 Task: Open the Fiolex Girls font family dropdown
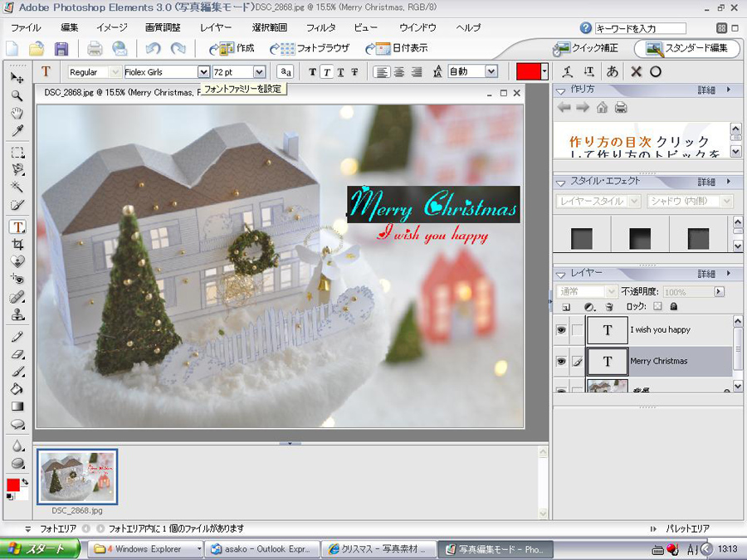pos(203,72)
